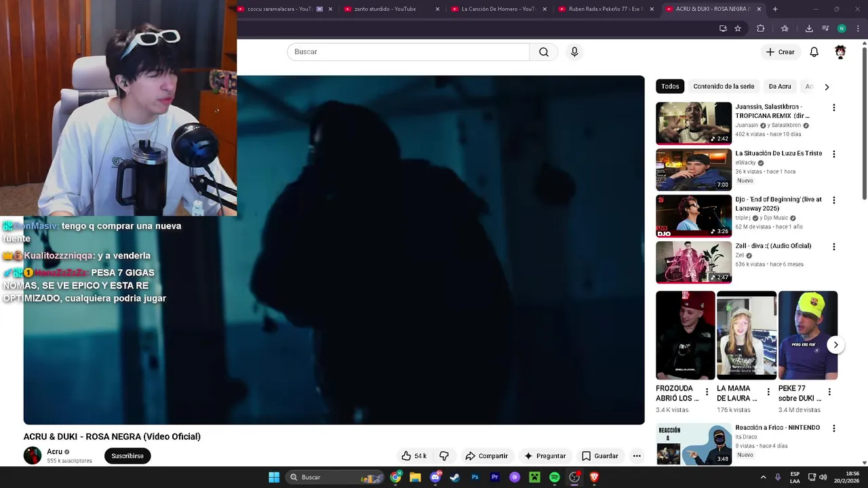Click the ROSA NEGRA video player

pyautogui.click(x=334, y=250)
